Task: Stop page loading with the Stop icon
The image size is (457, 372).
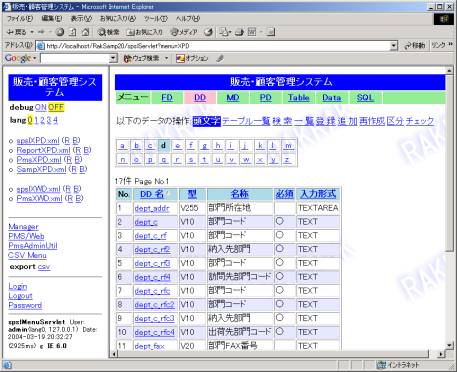Action: 60,32
